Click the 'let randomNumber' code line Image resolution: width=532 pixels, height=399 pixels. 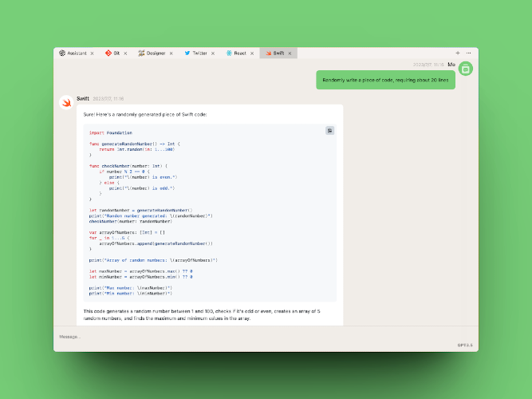[x=140, y=211]
